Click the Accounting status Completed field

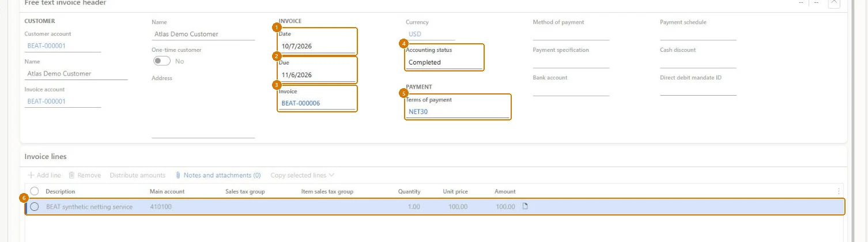tap(444, 62)
